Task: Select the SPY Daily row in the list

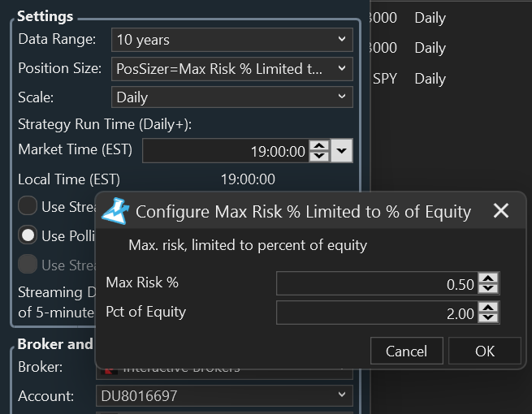Action: [409, 79]
